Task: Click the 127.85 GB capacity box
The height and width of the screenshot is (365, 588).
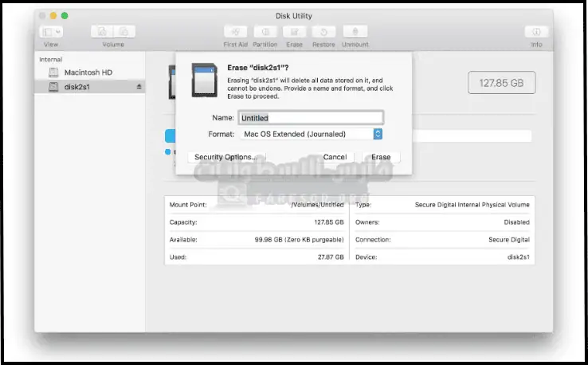Action: coord(501,82)
